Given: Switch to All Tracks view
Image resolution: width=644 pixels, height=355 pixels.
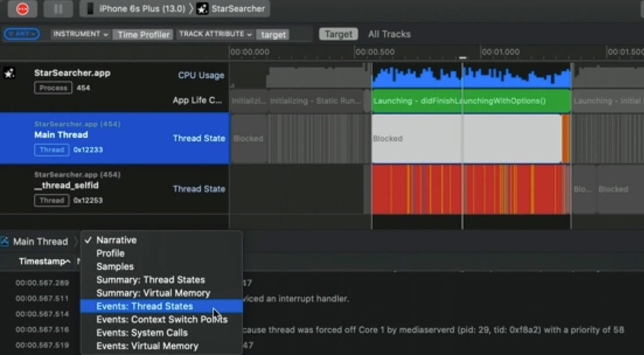Looking at the screenshot, I should point(389,34).
